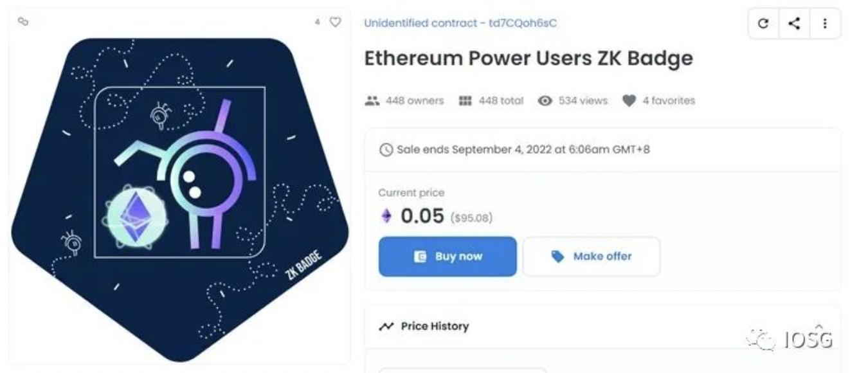Open the three-dot more options menu
This screenshot has width=868, height=373.
pyautogui.click(x=825, y=24)
